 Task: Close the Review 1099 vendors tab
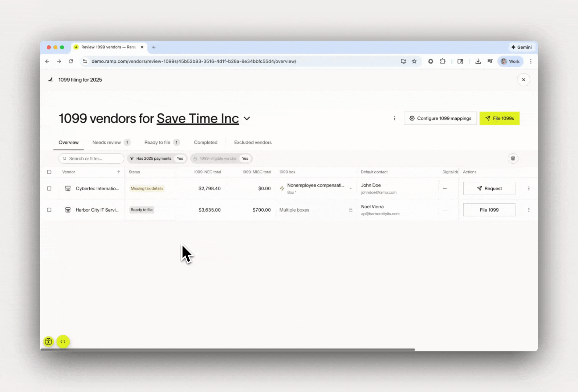[x=142, y=47]
